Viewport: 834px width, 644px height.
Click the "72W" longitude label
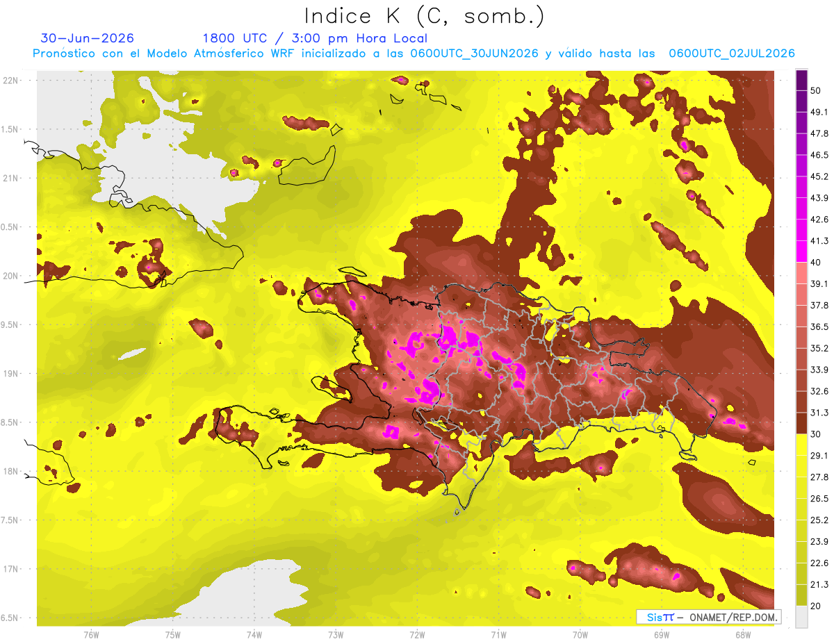point(417,634)
